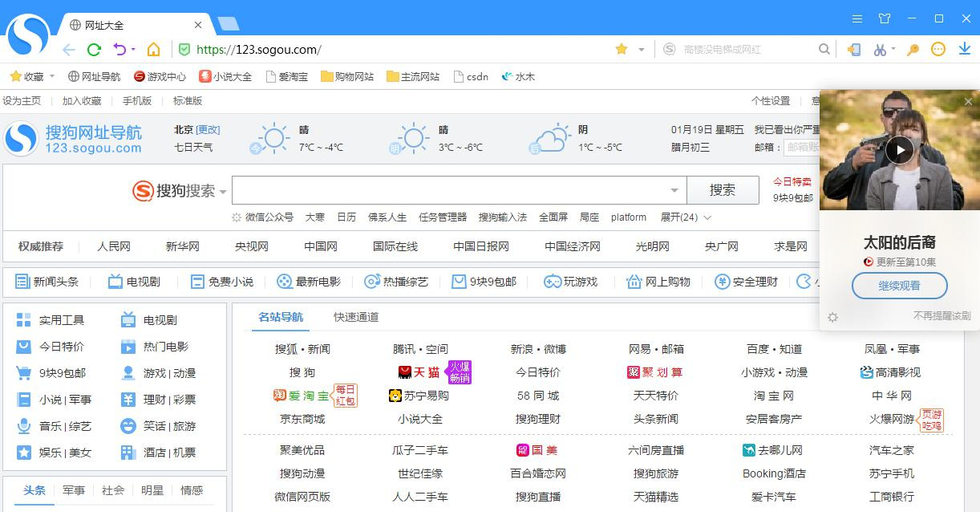
Task: Click the key password manager icon
Action: [x=913, y=50]
